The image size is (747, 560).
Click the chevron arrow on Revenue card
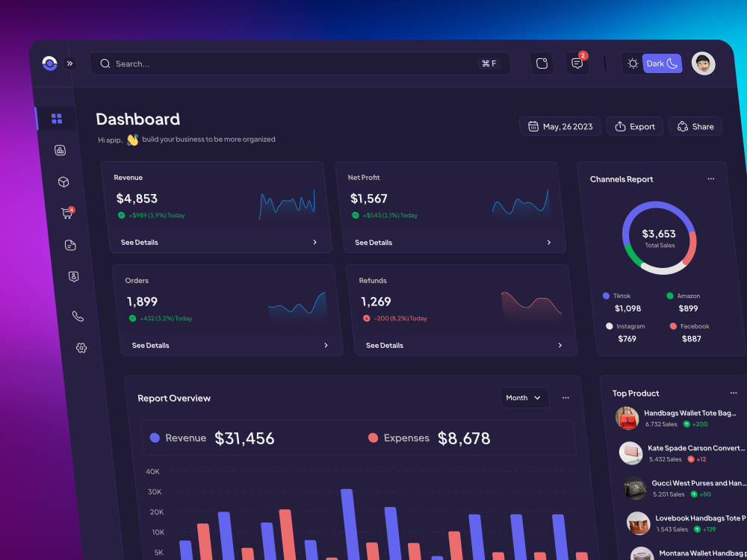tap(315, 243)
